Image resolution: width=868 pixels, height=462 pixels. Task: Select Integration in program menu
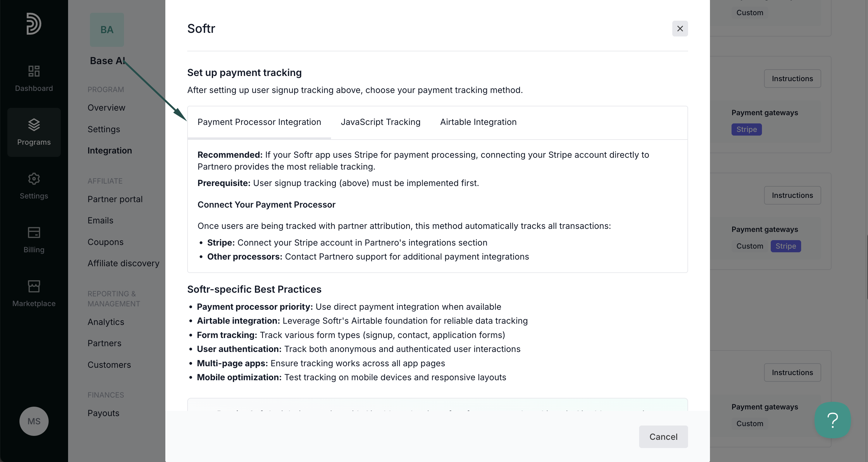(109, 151)
